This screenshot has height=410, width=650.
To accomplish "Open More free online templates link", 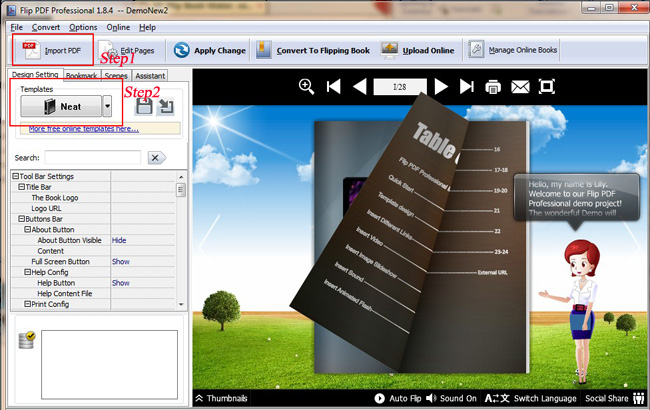I will [x=84, y=129].
